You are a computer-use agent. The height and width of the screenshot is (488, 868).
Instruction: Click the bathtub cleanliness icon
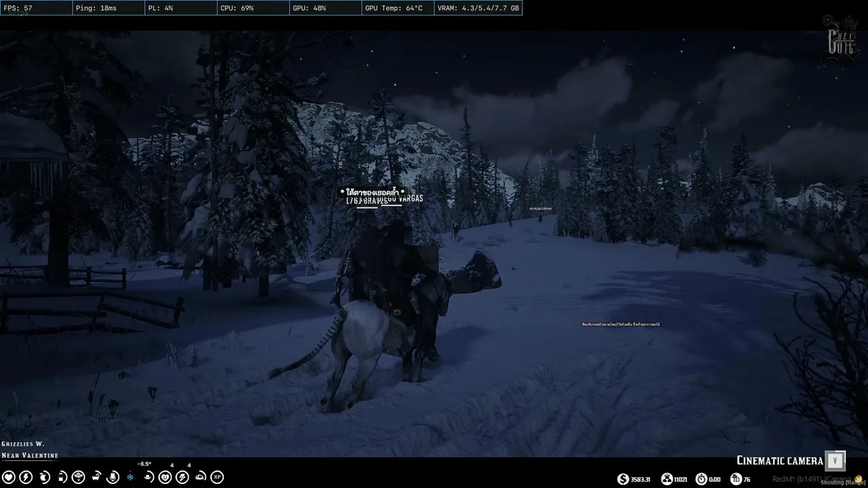(x=96, y=477)
